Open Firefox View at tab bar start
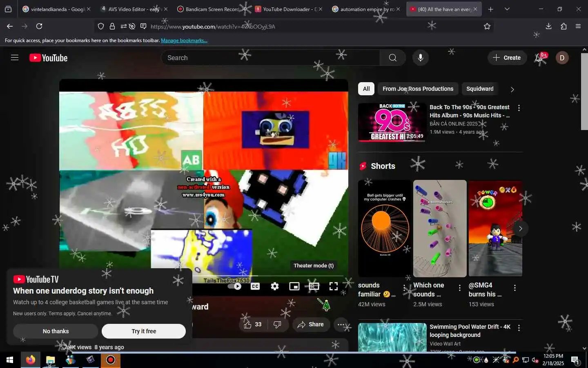Image resolution: width=588 pixels, height=368 pixels. pyautogui.click(x=8, y=9)
